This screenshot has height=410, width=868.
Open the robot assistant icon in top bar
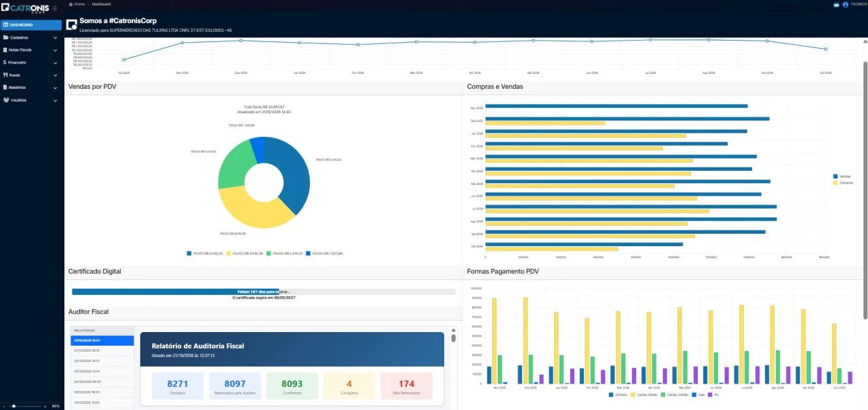pyautogui.click(x=835, y=5)
